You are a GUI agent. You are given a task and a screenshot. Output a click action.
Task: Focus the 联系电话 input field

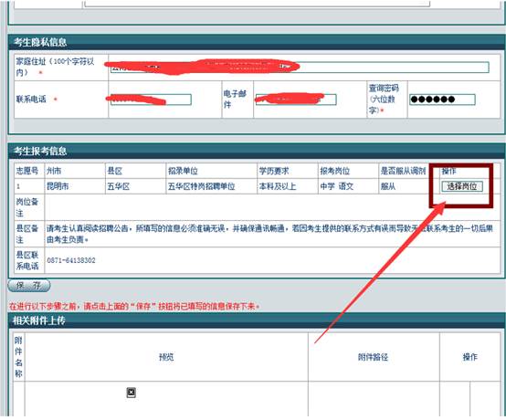pyautogui.click(x=151, y=100)
